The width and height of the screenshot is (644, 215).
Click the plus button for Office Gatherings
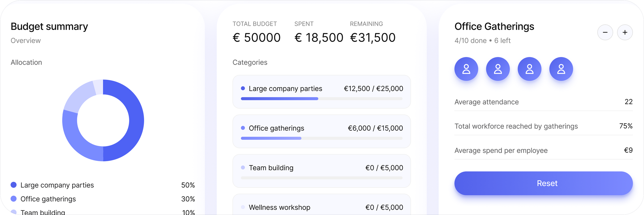pos(625,32)
